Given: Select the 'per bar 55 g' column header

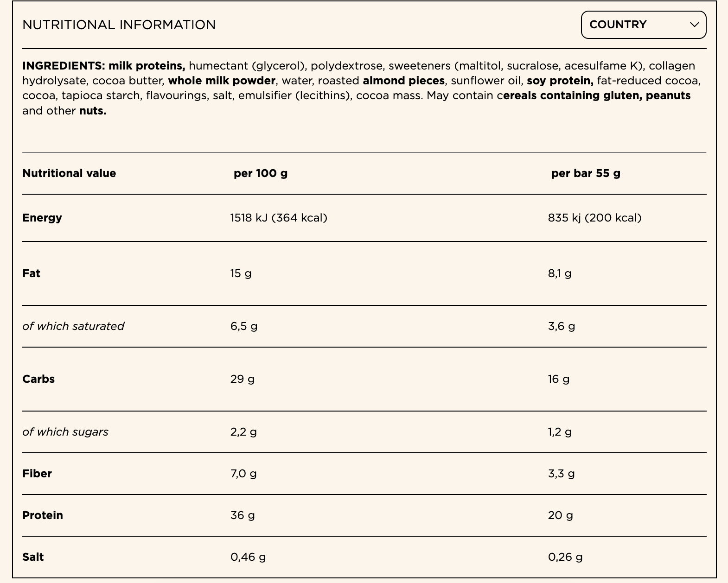Looking at the screenshot, I should (x=586, y=173).
